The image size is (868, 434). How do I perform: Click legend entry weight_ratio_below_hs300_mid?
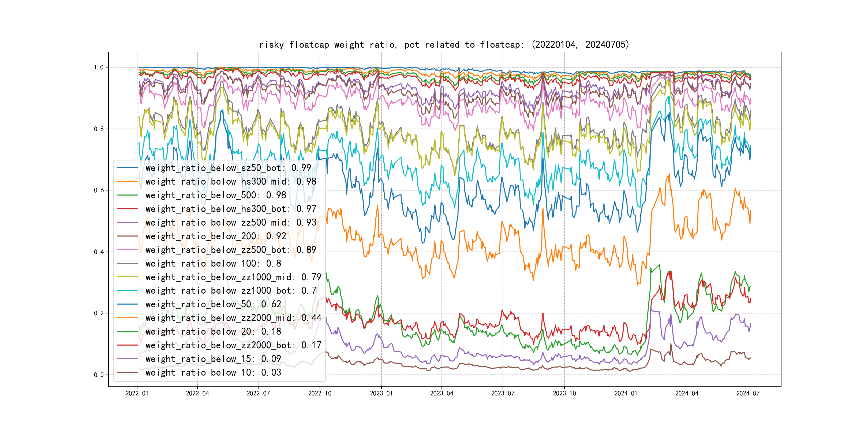point(230,182)
